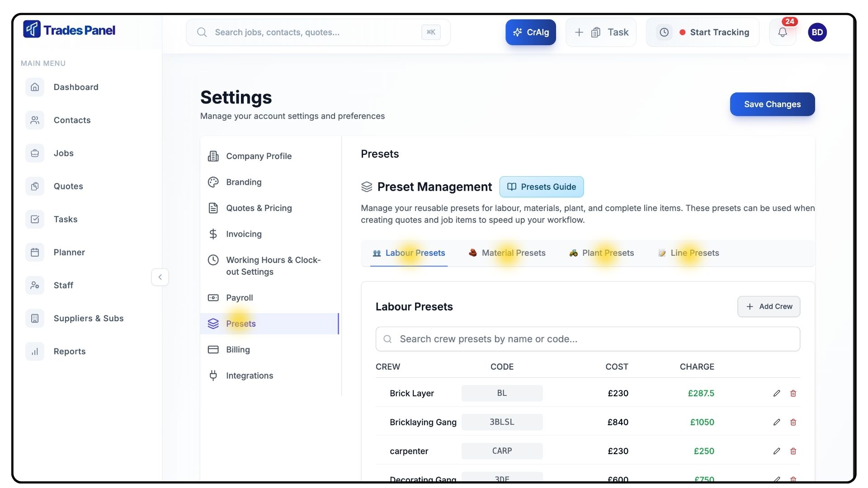Open the Planner calendar icon in sidebar
This screenshot has width=868, height=488.
(x=35, y=252)
